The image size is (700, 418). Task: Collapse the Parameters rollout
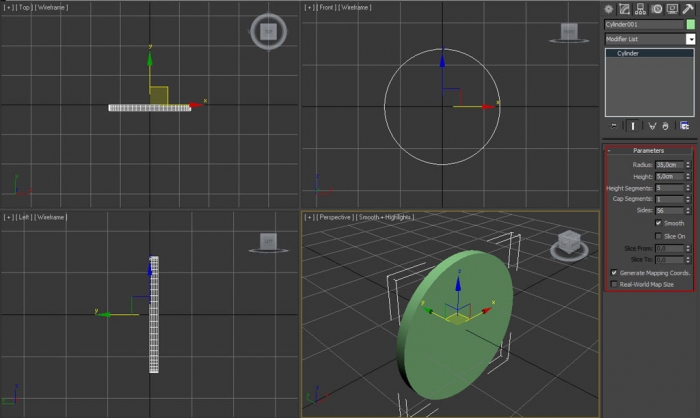click(x=649, y=150)
